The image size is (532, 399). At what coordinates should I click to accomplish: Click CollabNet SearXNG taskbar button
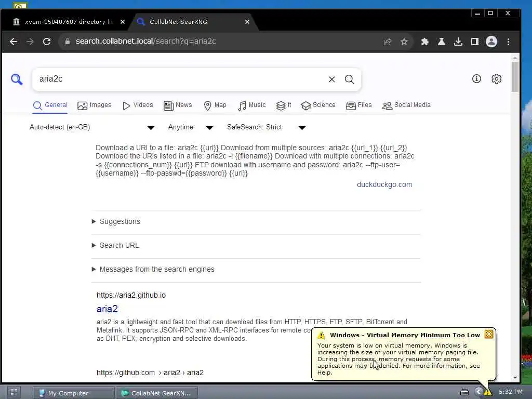point(157,393)
